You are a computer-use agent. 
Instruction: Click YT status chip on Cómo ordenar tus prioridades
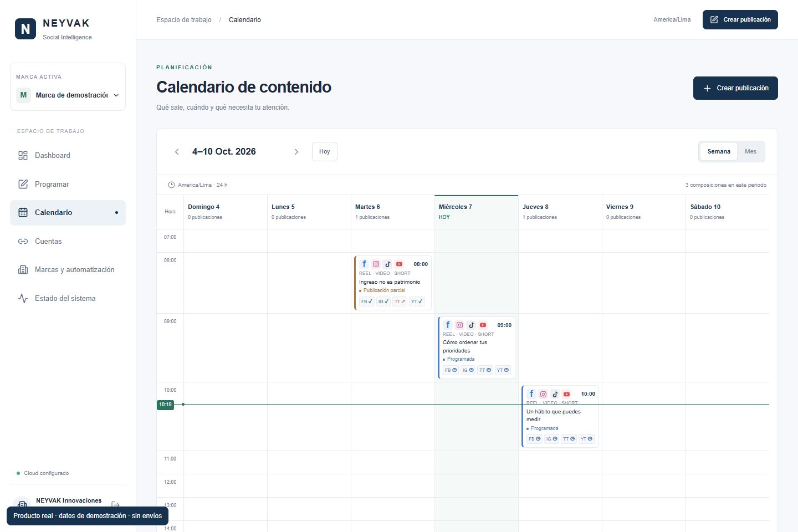[x=503, y=370]
